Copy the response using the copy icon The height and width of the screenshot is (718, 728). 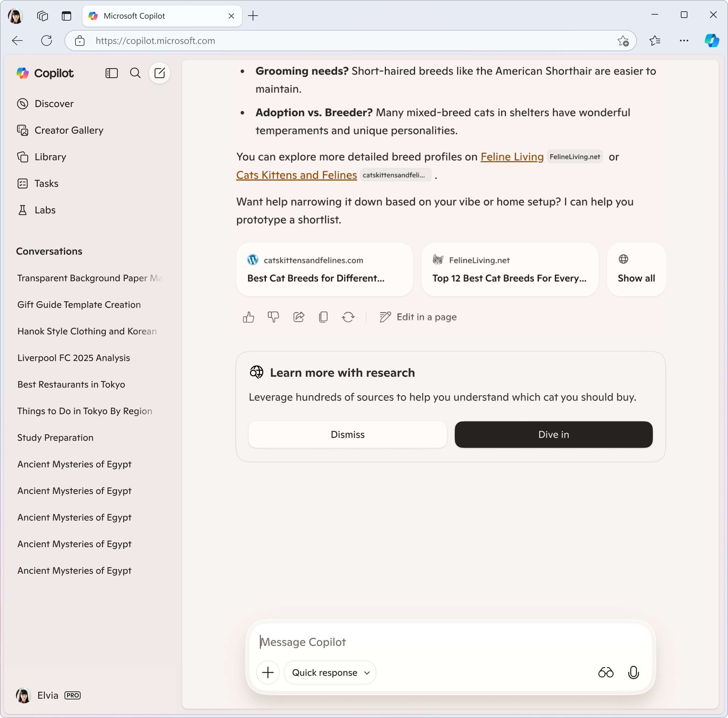(323, 317)
